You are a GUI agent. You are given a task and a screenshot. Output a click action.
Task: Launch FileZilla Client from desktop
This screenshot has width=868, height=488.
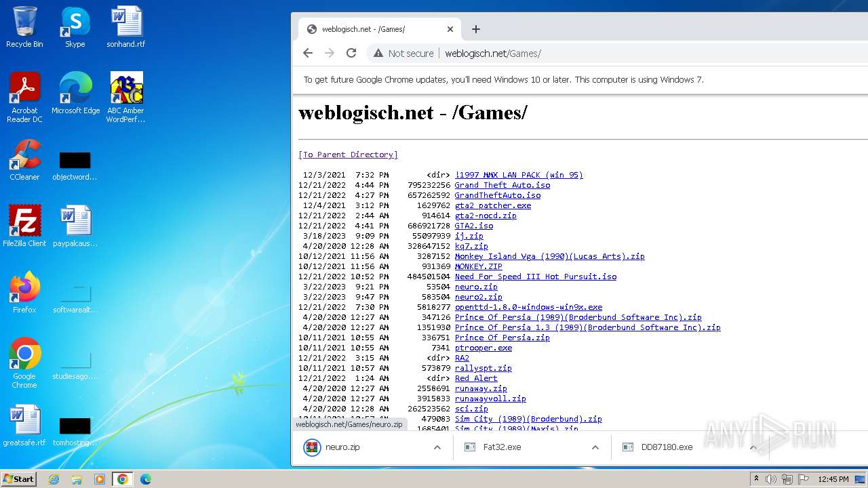(x=24, y=226)
